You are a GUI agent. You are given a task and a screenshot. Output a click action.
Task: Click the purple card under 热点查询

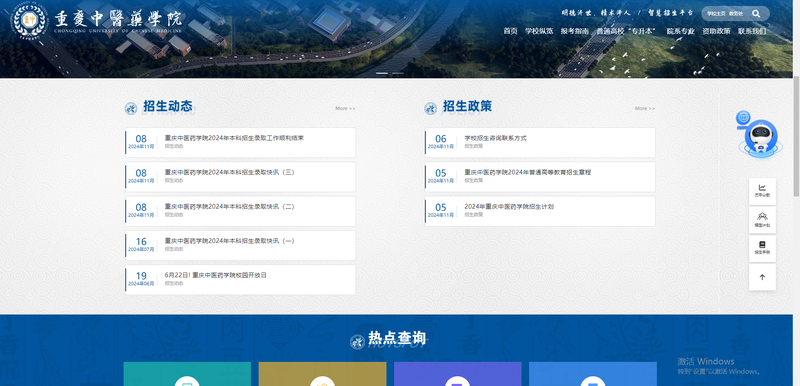[458, 374]
